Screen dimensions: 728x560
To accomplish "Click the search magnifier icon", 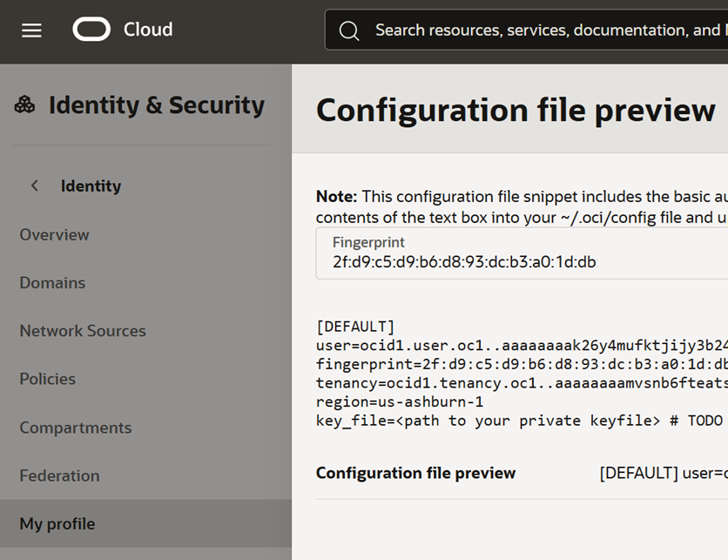I will coord(349,30).
